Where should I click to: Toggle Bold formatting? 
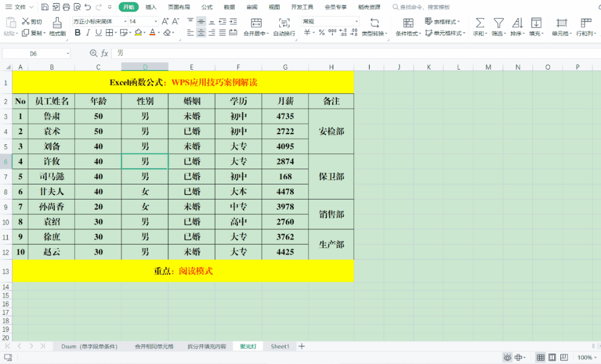pos(78,33)
